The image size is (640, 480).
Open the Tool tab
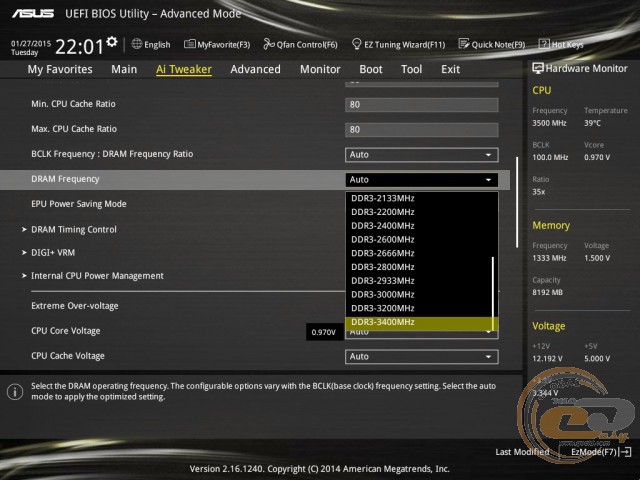[x=411, y=69]
